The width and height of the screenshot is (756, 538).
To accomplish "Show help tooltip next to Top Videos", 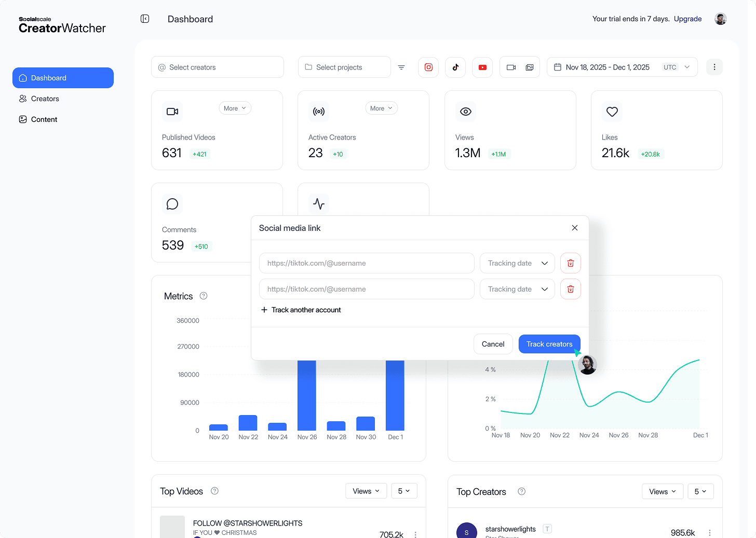I will pyautogui.click(x=214, y=491).
